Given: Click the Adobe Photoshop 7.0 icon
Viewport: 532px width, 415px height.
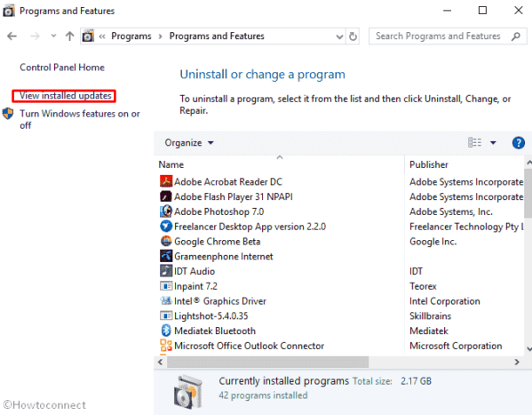Looking at the screenshot, I should (166, 211).
